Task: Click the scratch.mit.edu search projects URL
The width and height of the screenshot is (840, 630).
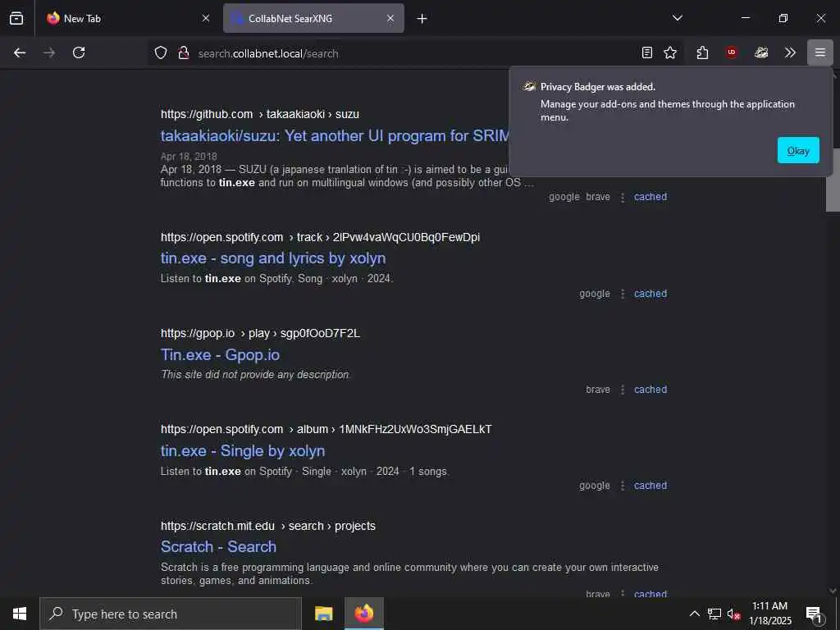Action: pos(268,526)
